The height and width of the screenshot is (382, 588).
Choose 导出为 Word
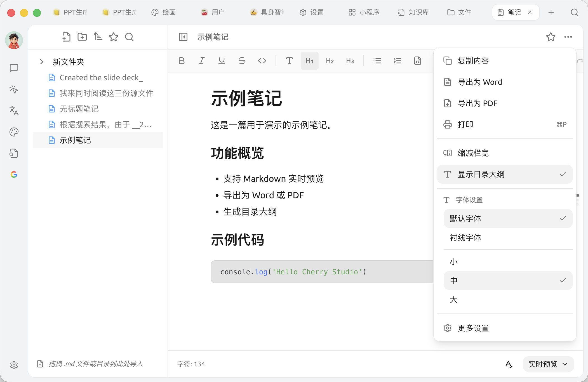pyautogui.click(x=505, y=82)
